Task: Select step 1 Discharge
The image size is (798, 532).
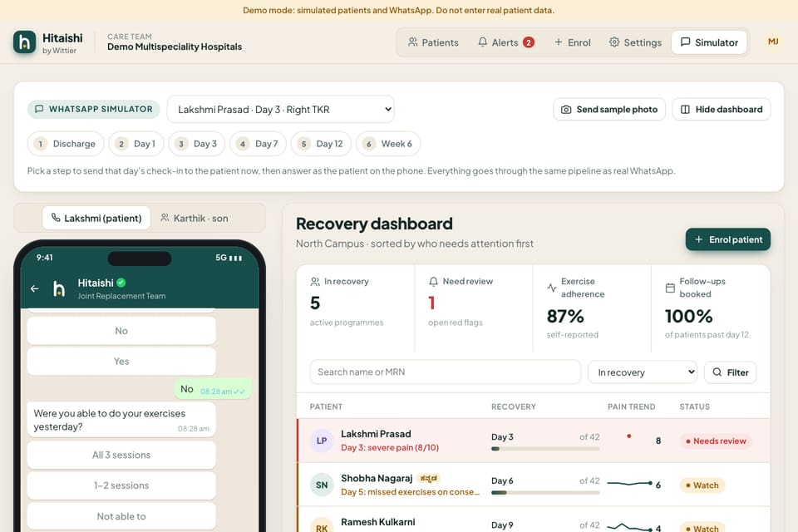Action: coord(66,144)
